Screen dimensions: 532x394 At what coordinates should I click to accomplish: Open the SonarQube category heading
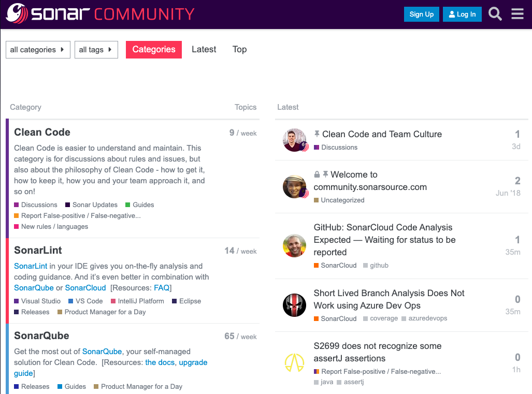[41, 335]
